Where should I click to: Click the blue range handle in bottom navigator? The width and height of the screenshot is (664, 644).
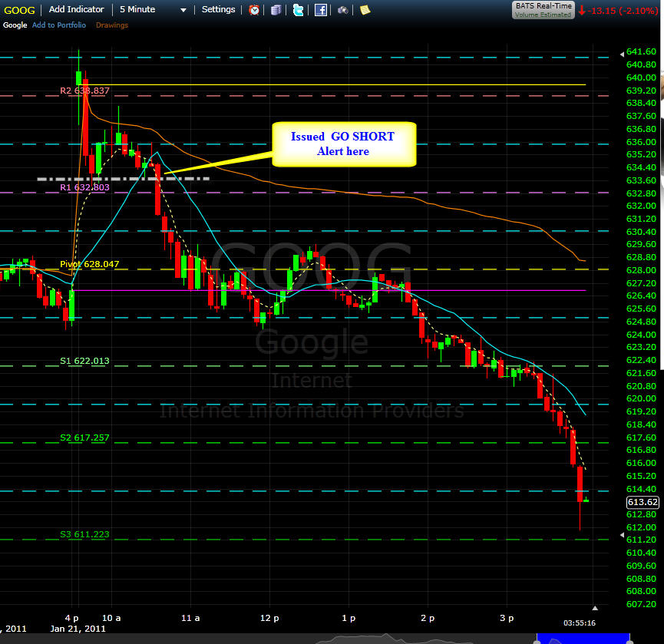click(583, 639)
